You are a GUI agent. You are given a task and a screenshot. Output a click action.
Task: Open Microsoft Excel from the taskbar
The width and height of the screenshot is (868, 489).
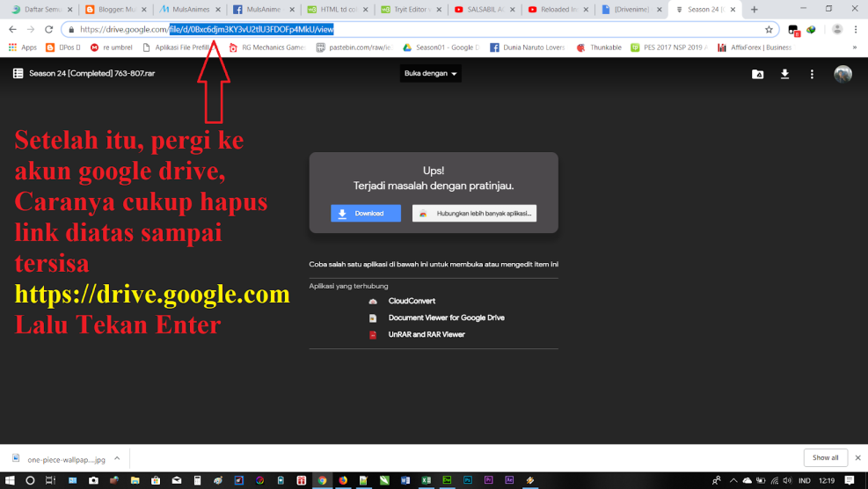coord(426,480)
